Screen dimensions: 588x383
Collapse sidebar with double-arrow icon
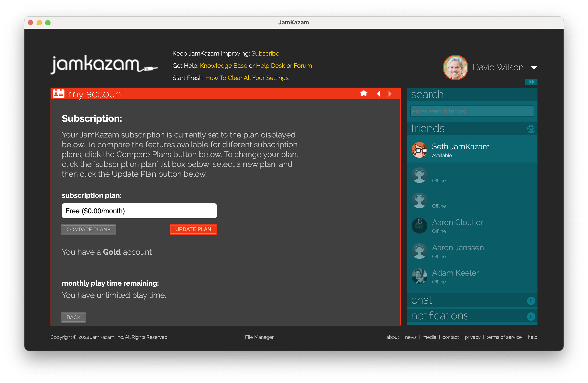coord(531,82)
